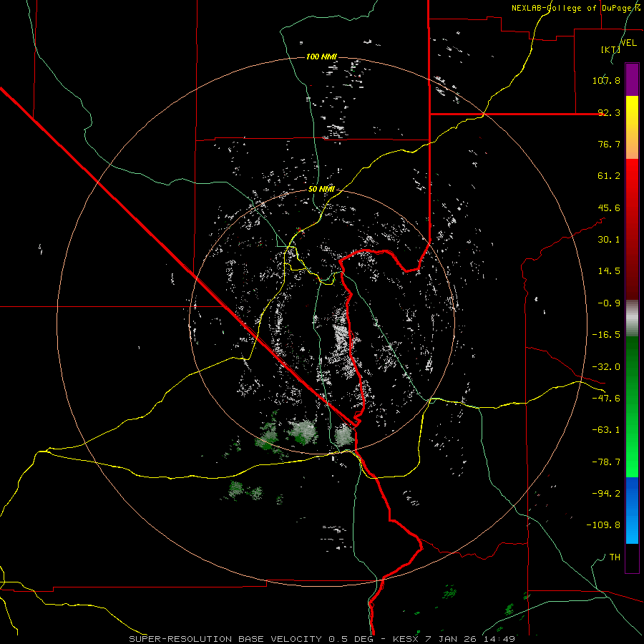Image resolution: width=644 pixels, height=644 pixels.
Task: Click the -16.5 scale value
Action: (x=606, y=335)
